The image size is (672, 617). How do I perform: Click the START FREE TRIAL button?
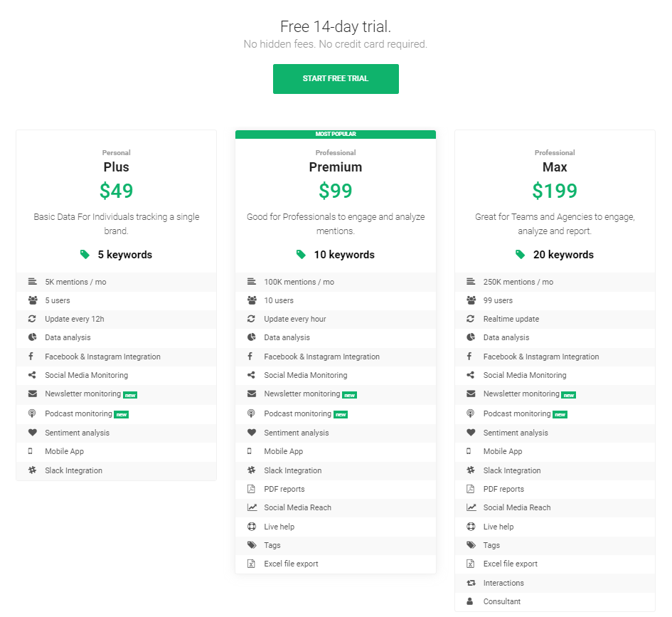[x=336, y=79]
